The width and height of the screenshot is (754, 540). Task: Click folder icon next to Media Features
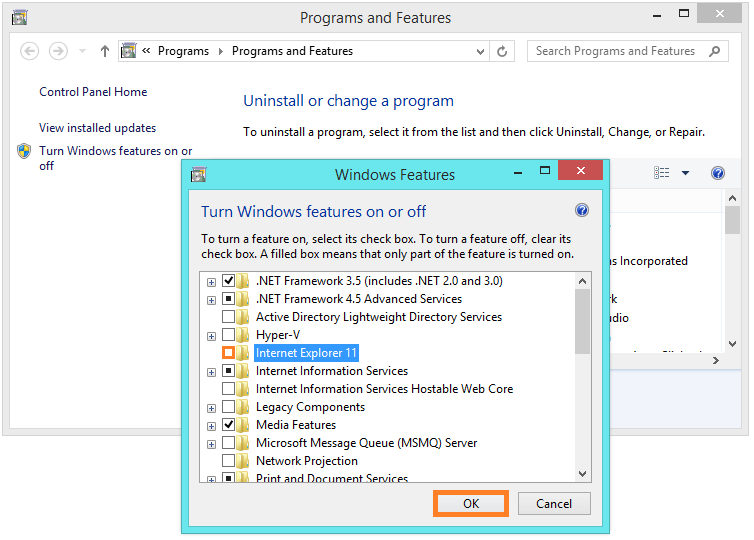[243, 425]
